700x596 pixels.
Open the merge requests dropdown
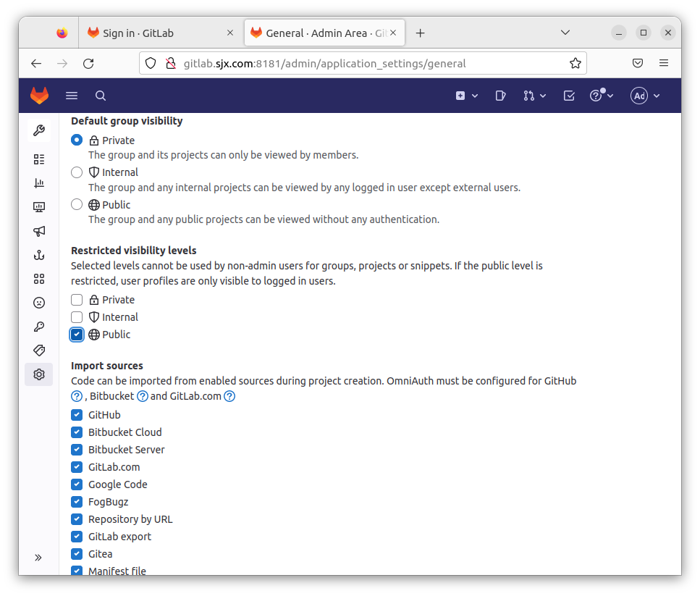point(534,96)
